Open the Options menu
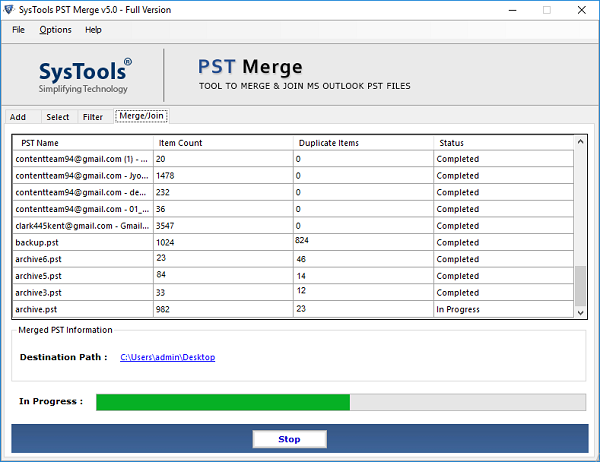Viewport: 600px width, 462px height. (55, 30)
